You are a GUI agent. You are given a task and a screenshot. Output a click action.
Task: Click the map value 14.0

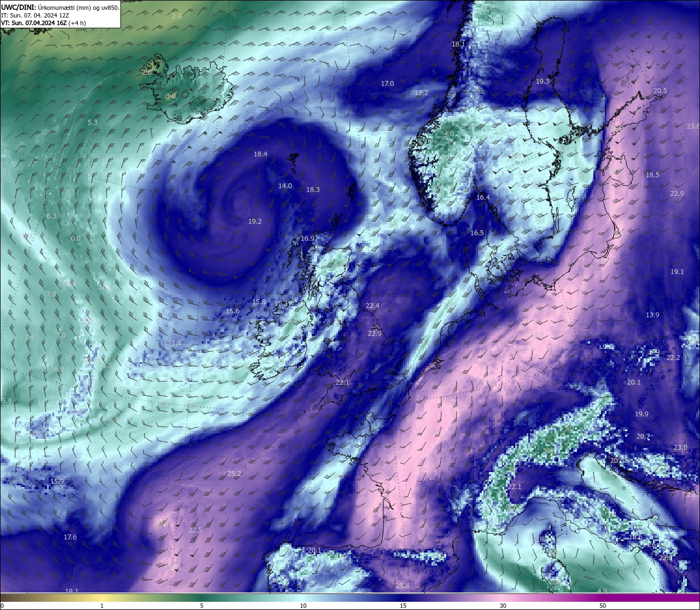pos(285,186)
